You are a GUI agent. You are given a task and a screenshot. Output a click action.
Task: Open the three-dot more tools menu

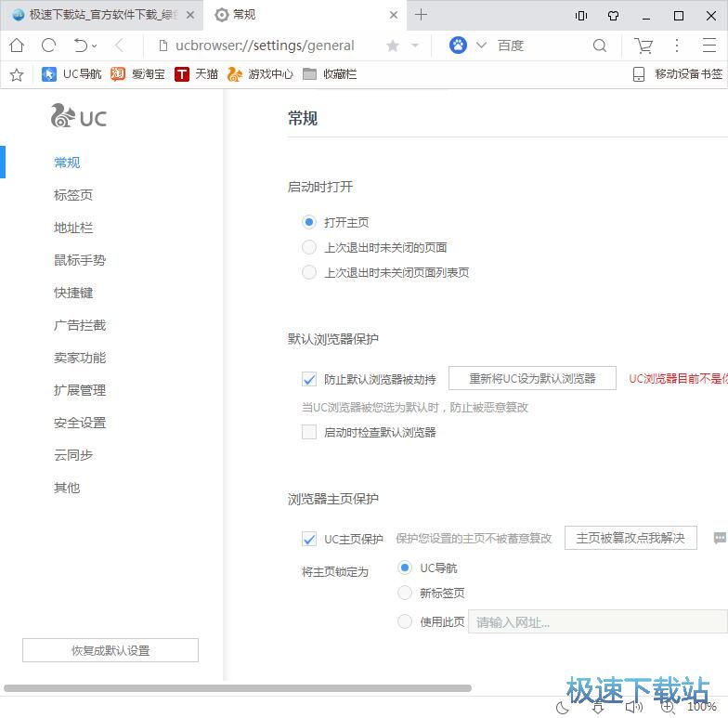[676, 46]
